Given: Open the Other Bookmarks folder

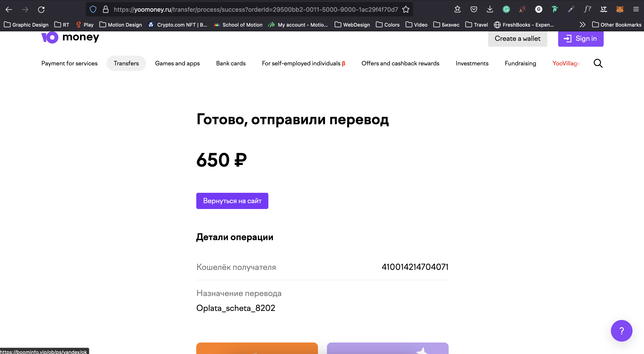Looking at the screenshot, I should coord(617,25).
